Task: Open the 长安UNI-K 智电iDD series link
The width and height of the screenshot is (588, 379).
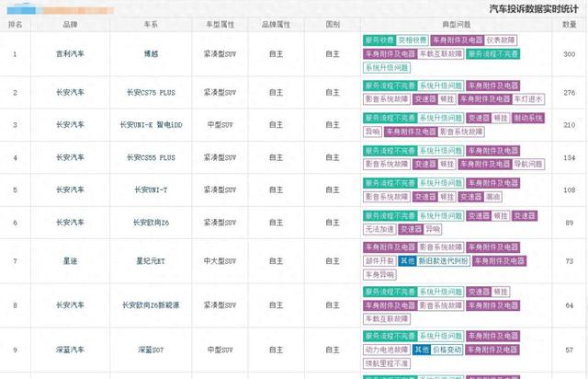Action: (x=151, y=125)
